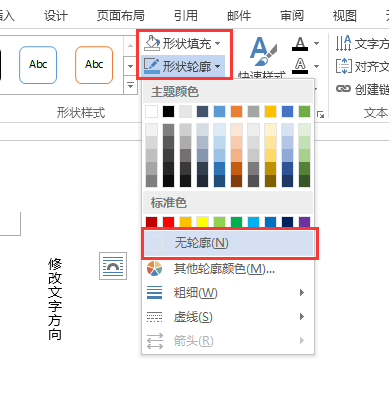Pick standard orange-yellow color swatch
Image resolution: width=389 pixels, height=403 pixels.
(185, 222)
